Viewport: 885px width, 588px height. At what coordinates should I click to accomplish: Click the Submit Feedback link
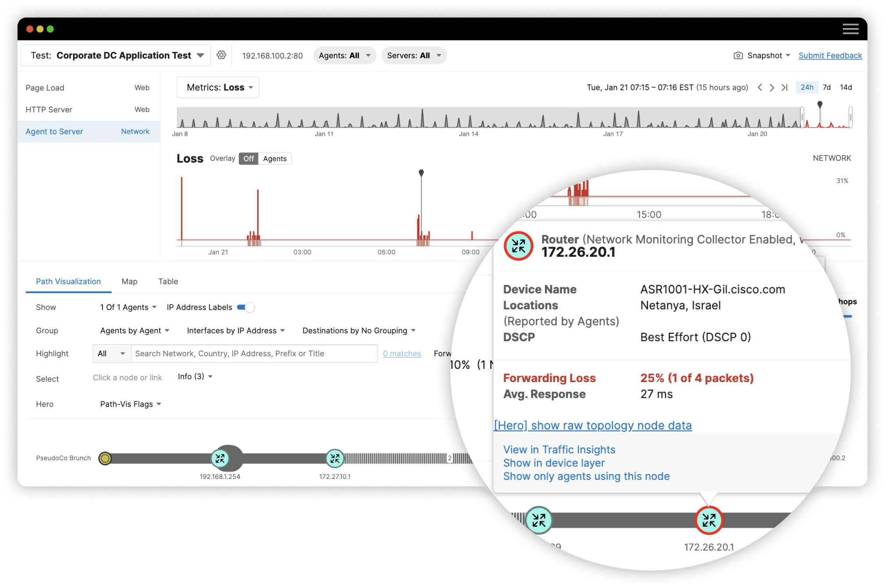[x=830, y=55]
